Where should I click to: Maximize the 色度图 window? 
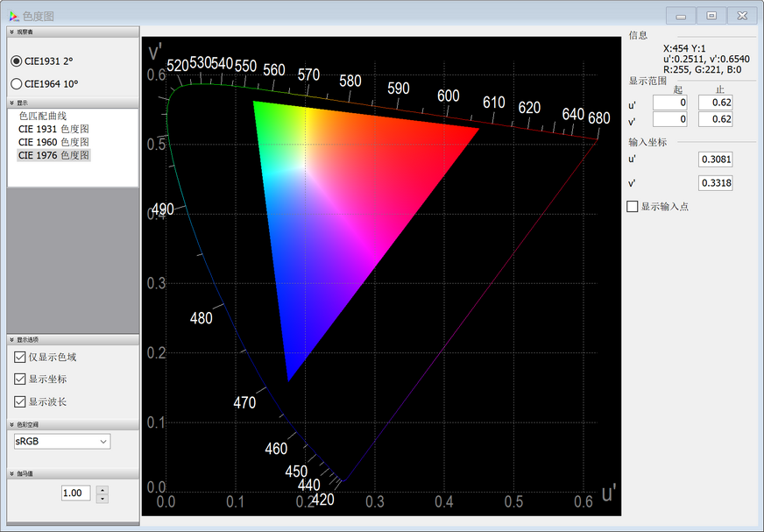[711, 16]
